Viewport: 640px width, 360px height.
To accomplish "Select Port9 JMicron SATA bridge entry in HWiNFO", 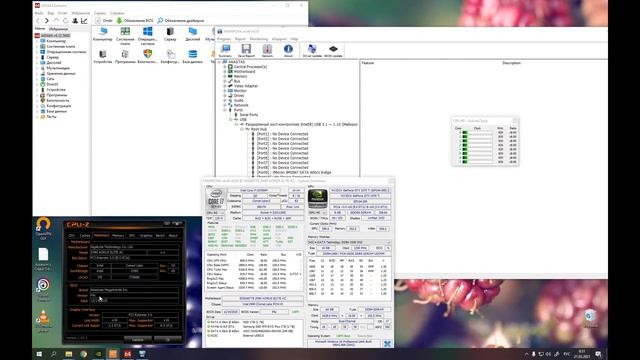I will point(294,172).
